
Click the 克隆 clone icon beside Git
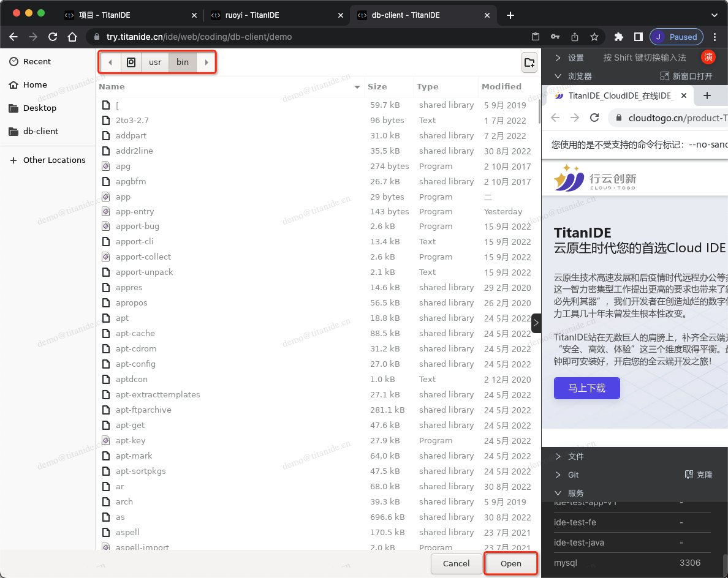[x=698, y=475]
